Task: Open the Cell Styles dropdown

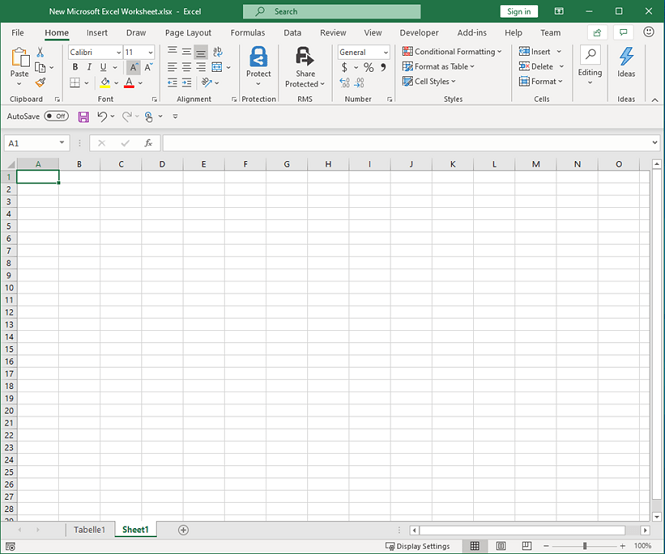Action: (x=429, y=81)
